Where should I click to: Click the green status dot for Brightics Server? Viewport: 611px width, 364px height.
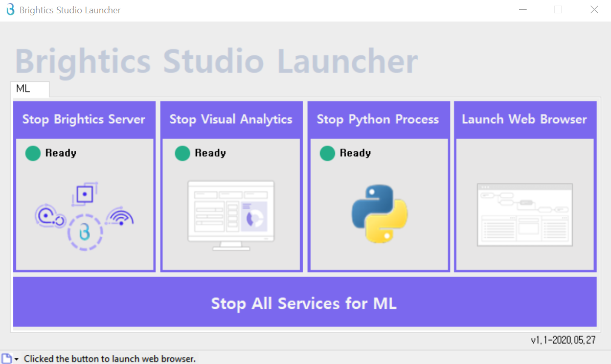[x=33, y=153]
